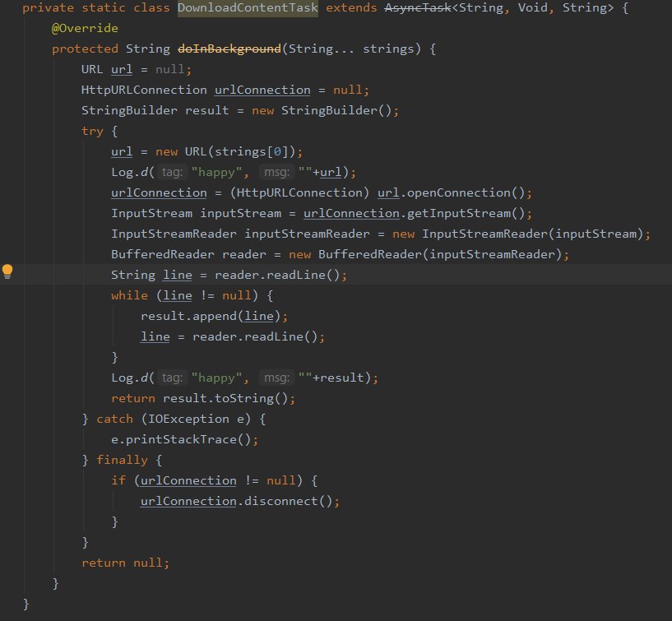Click 'url.openConnection()' call
The width and height of the screenshot is (672, 621).
[452, 192]
